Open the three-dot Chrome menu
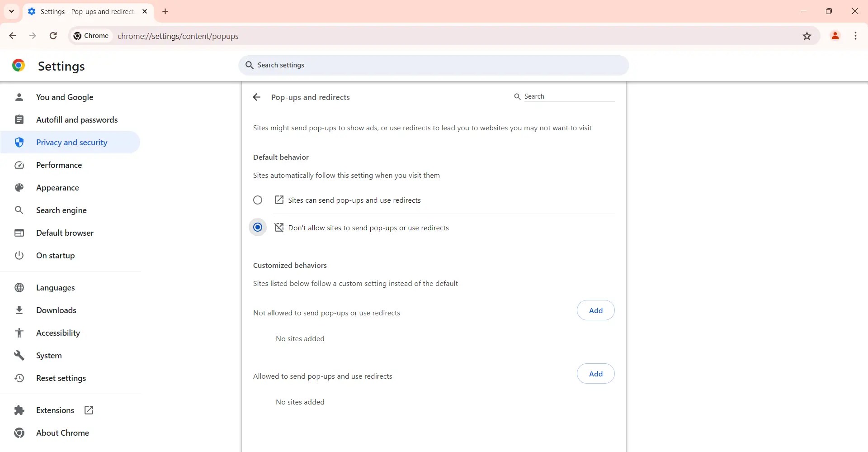Screen dimensions: 868x452 855,36
